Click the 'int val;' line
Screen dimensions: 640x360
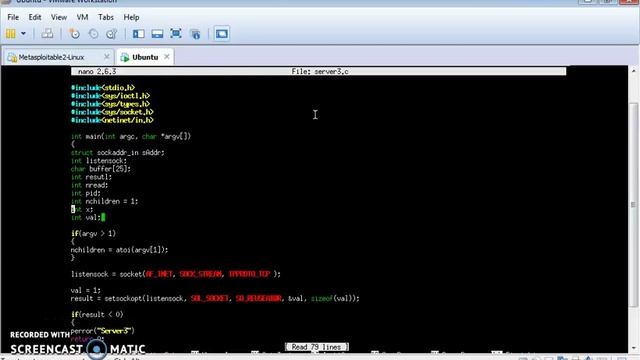(x=86, y=218)
